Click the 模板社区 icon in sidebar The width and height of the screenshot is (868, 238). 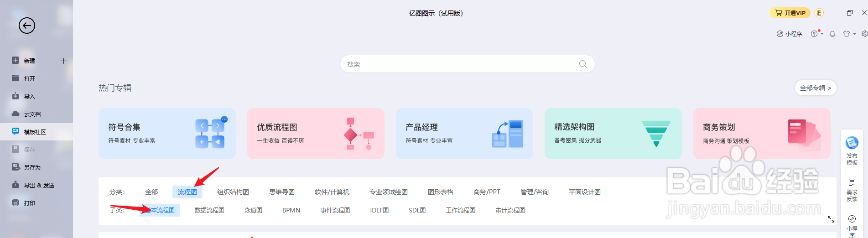pos(16,131)
